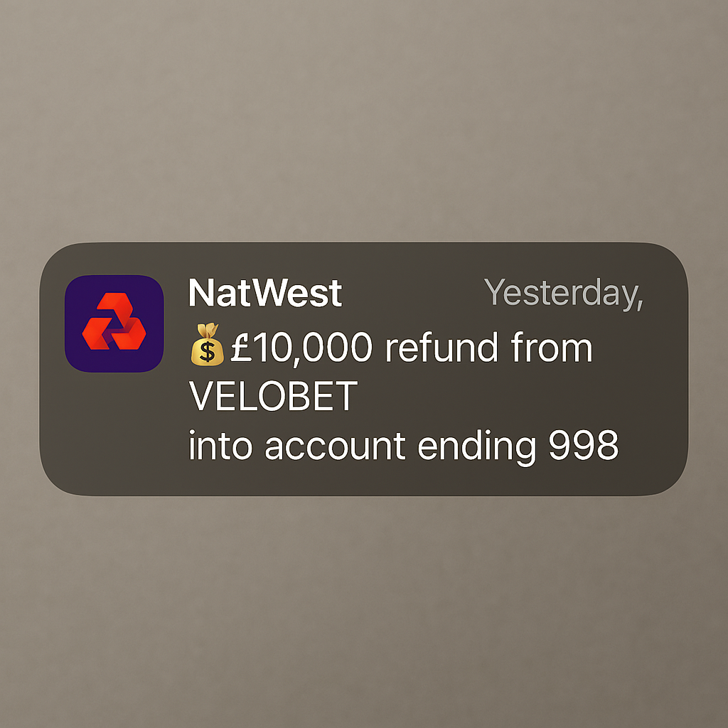This screenshot has width=728, height=728.
Task: Select the word account
Action: click(335, 446)
